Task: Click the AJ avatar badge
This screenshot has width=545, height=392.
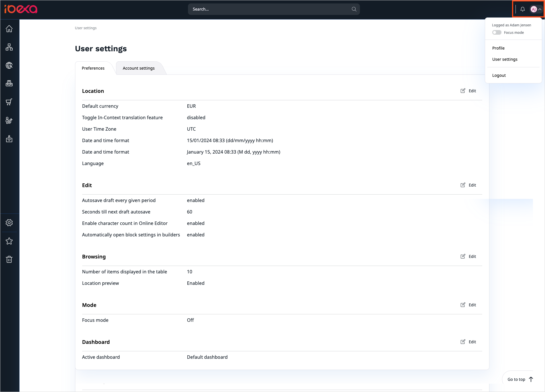Action: [x=534, y=9]
